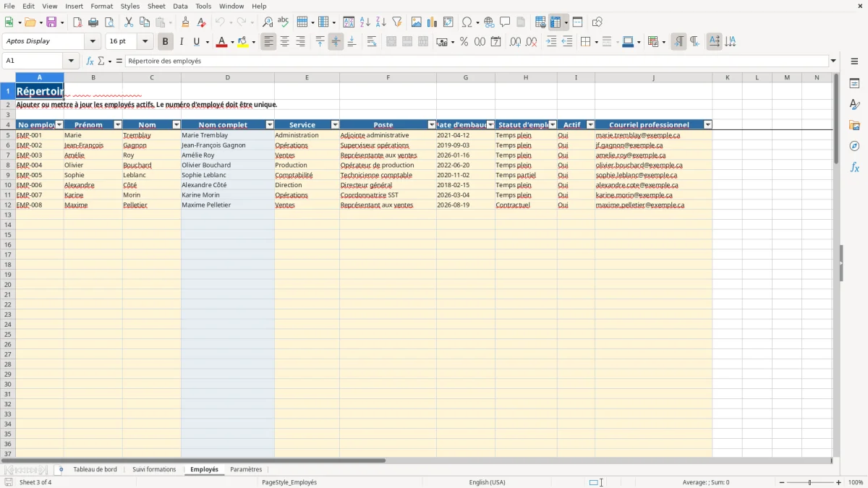The height and width of the screenshot is (488, 868).
Task: Save the document with the floppy icon
Action: [51, 22]
